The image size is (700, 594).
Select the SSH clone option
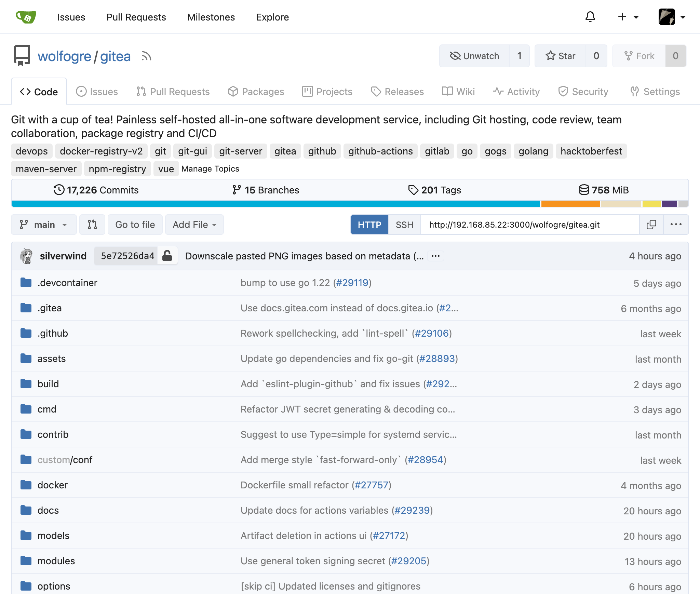coord(404,225)
